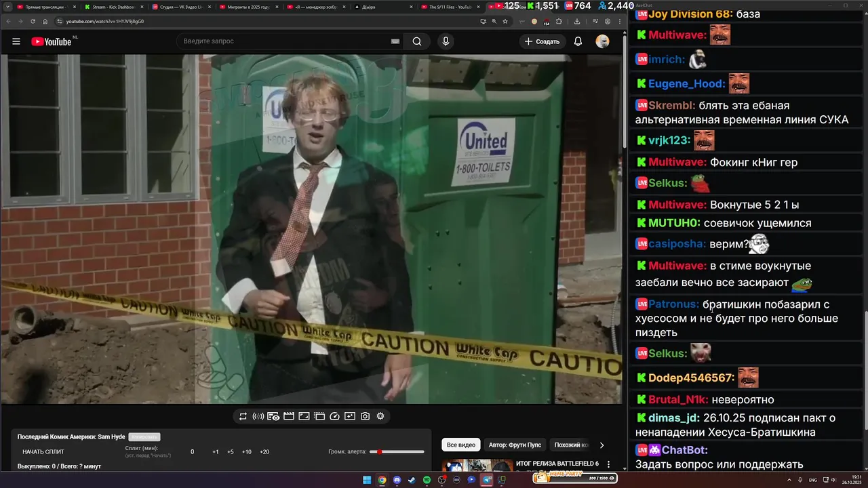Add +20 minutes to split

pos(264,452)
